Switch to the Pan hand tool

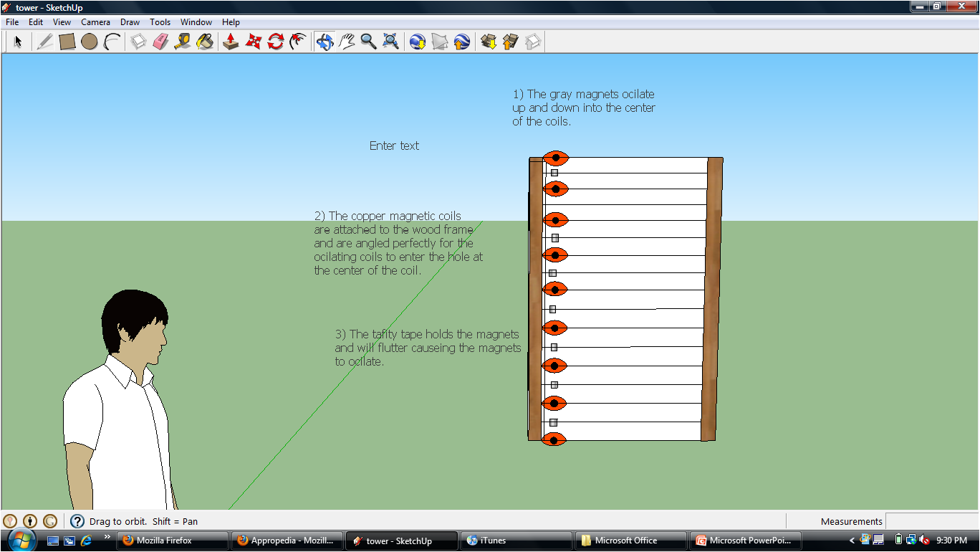(x=347, y=42)
